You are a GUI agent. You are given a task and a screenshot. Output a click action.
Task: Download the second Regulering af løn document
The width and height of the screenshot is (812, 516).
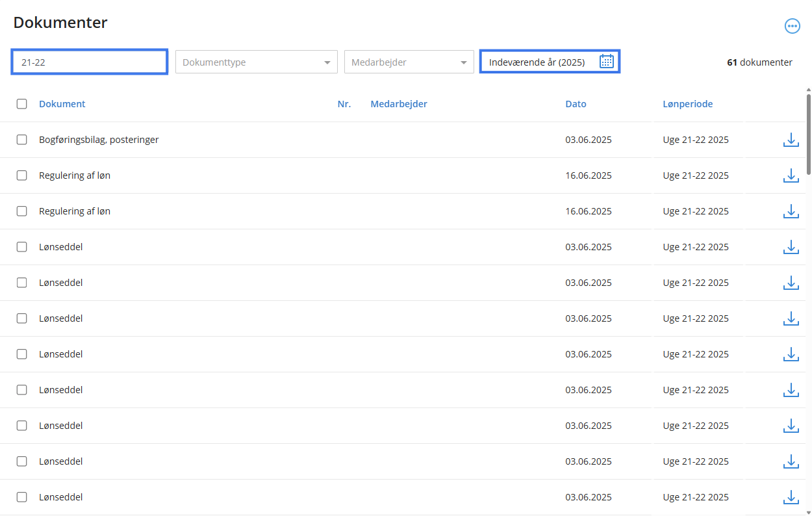pyautogui.click(x=791, y=211)
